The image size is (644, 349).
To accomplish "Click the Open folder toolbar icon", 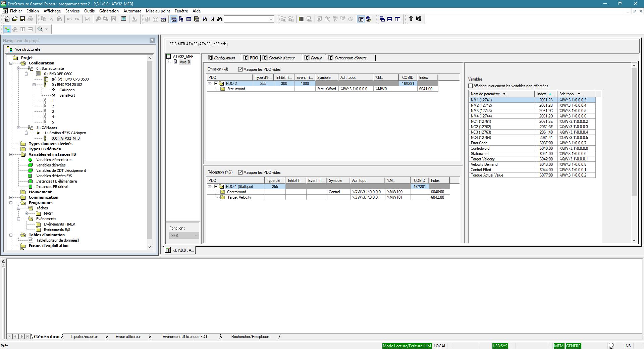I will click(15, 19).
